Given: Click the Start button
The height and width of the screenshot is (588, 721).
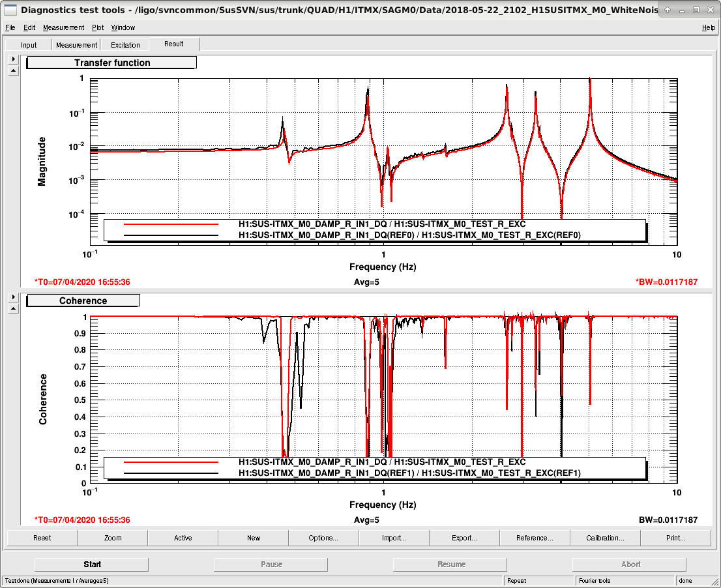Looking at the screenshot, I should click(91, 564).
